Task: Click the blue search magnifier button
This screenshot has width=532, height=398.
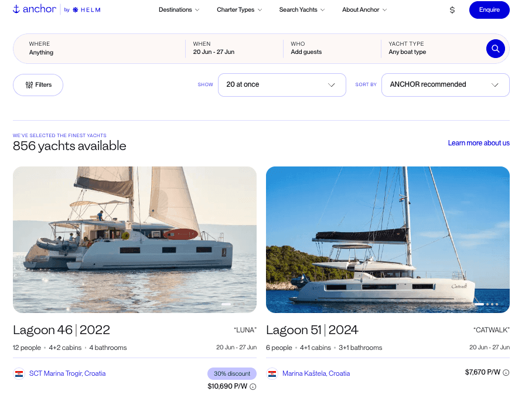Action: click(495, 49)
